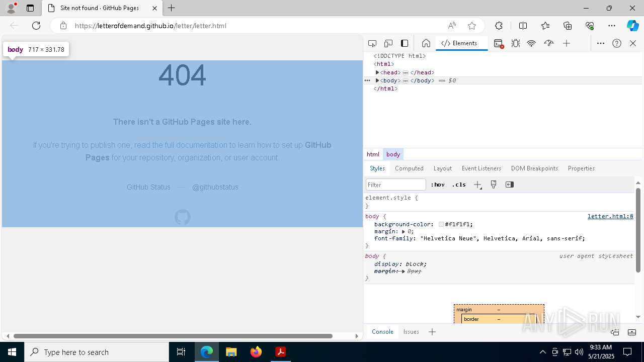The image size is (644, 362).
Task: Open the DevTools Welcome home icon
Action: coord(426,43)
